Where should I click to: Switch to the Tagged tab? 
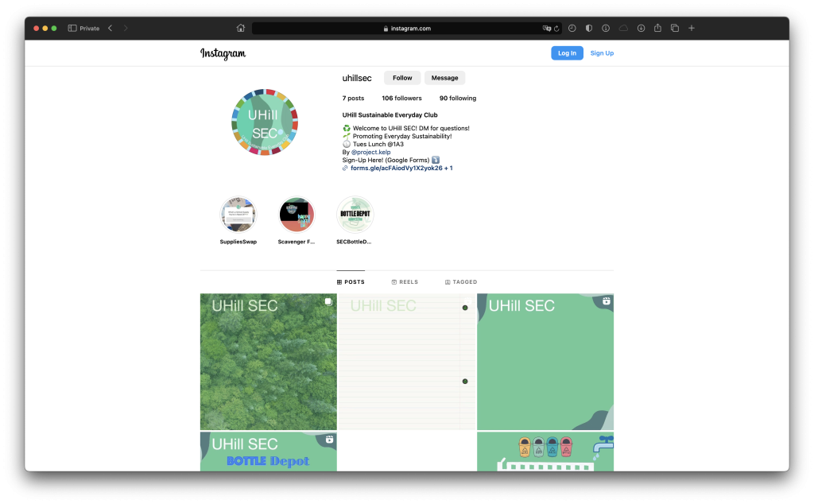tap(460, 282)
